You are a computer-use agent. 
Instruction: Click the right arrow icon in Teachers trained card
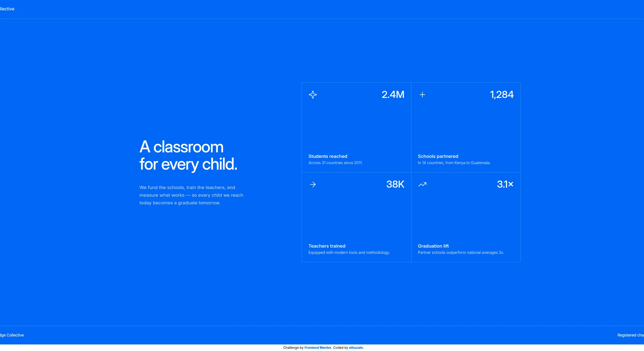(313, 184)
